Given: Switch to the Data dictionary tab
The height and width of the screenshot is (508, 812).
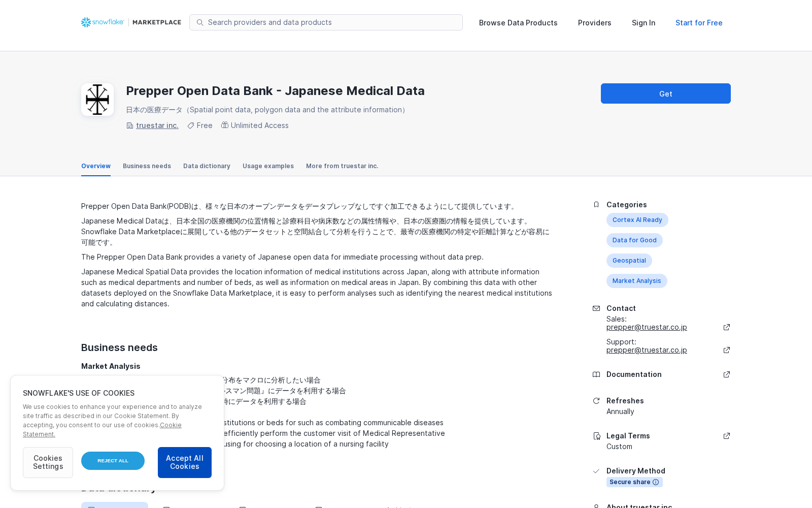Looking at the screenshot, I should 207,166.
